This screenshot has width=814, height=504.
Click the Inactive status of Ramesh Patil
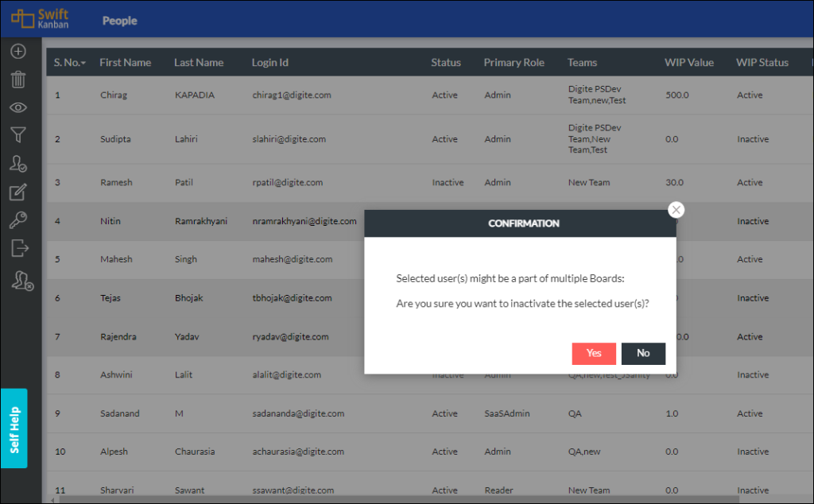(448, 183)
